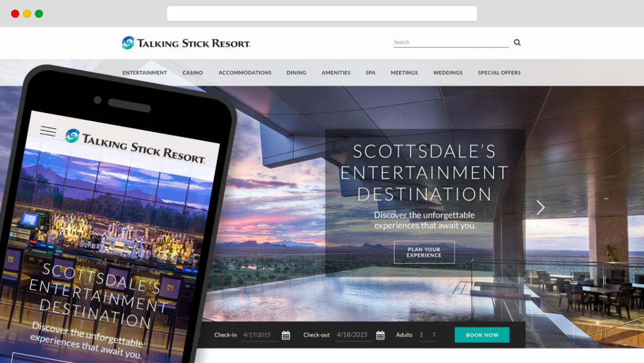This screenshot has width=644, height=363.
Task: Open the Meetings menu item
Action: coord(404,73)
